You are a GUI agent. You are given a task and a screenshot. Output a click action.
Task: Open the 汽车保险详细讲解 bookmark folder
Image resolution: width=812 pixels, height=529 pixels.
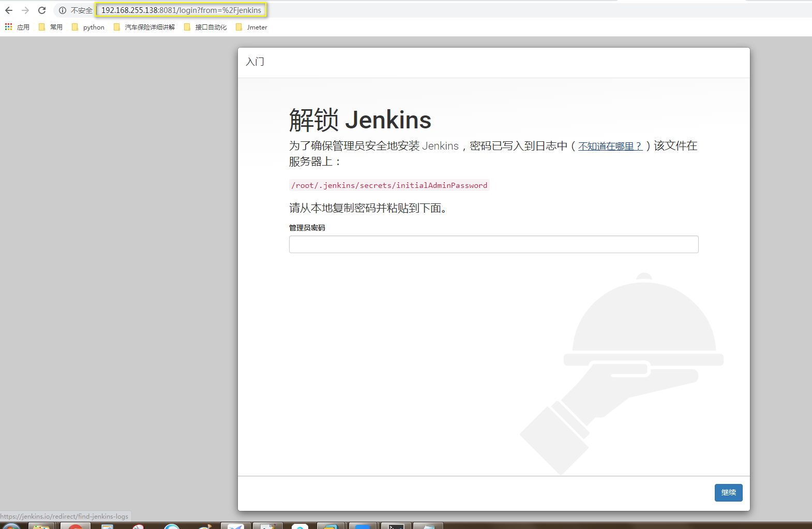144,27
